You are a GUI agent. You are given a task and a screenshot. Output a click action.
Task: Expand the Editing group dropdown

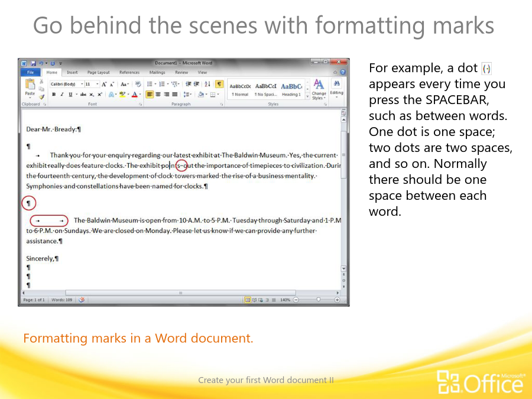click(x=336, y=89)
